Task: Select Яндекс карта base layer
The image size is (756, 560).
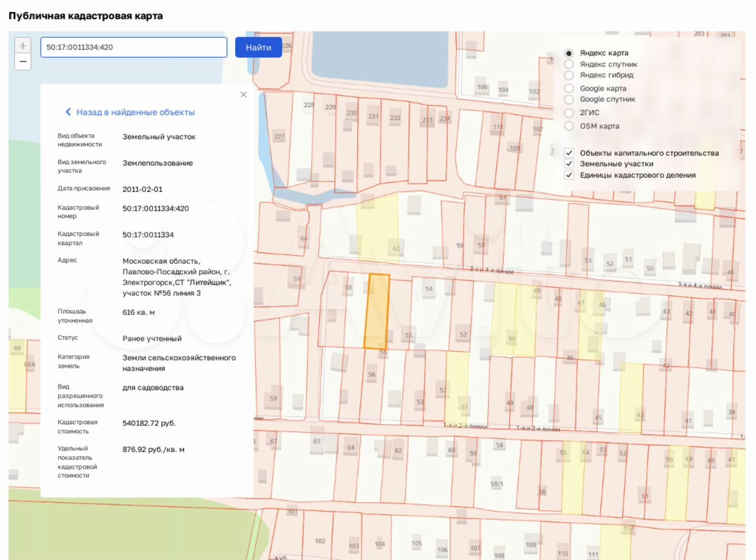Action: tap(569, 53)
